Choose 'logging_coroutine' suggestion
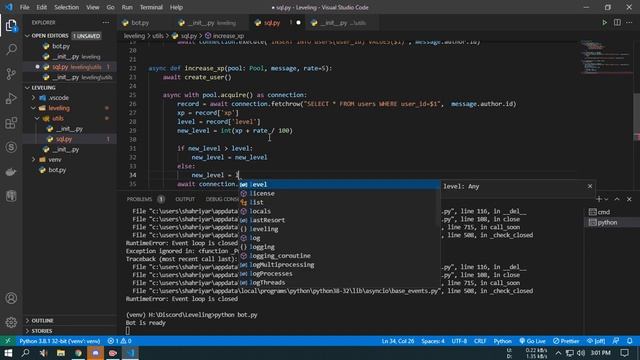 (x=340, y=256)
